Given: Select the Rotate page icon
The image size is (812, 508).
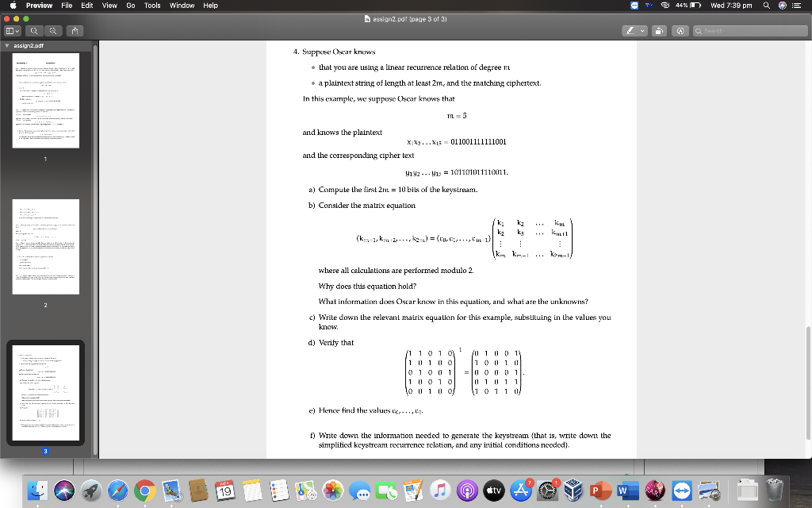Looking at the screenshot, I should pyautogui.click(x=661, y=29).
